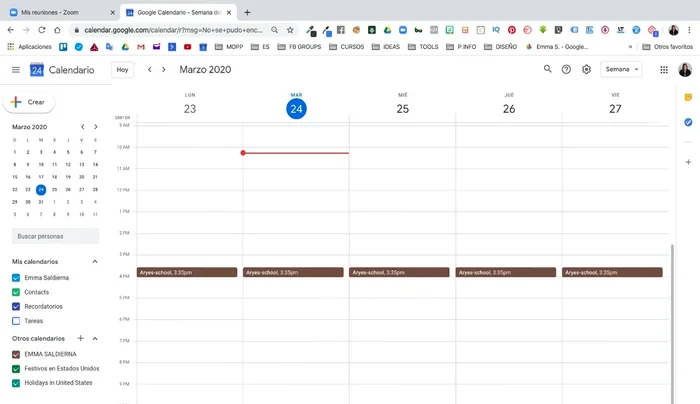
Task: Open the settings gear icon
Action: point(587,70)
